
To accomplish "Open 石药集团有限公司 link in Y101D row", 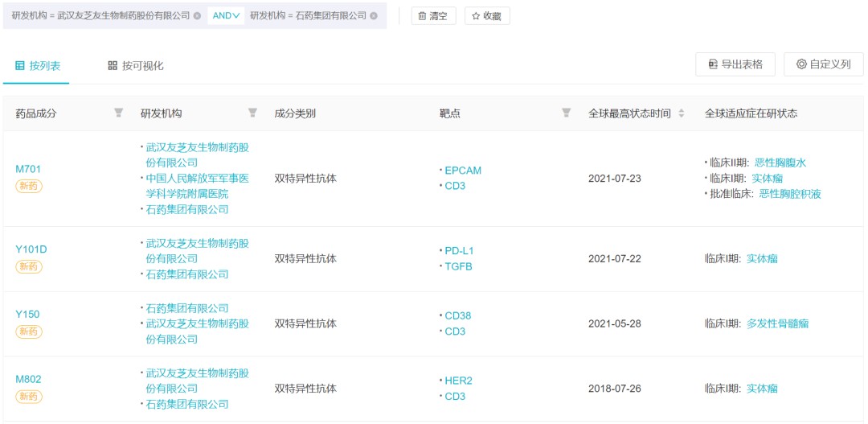I will pyautogui.click(x=187, y=274).
